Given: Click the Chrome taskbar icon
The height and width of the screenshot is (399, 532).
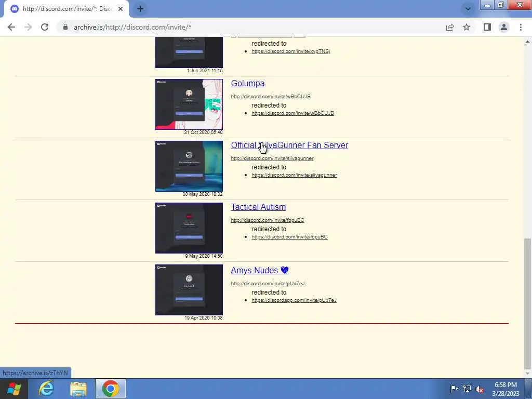Looking at the screenshot, I should [111, 389].
